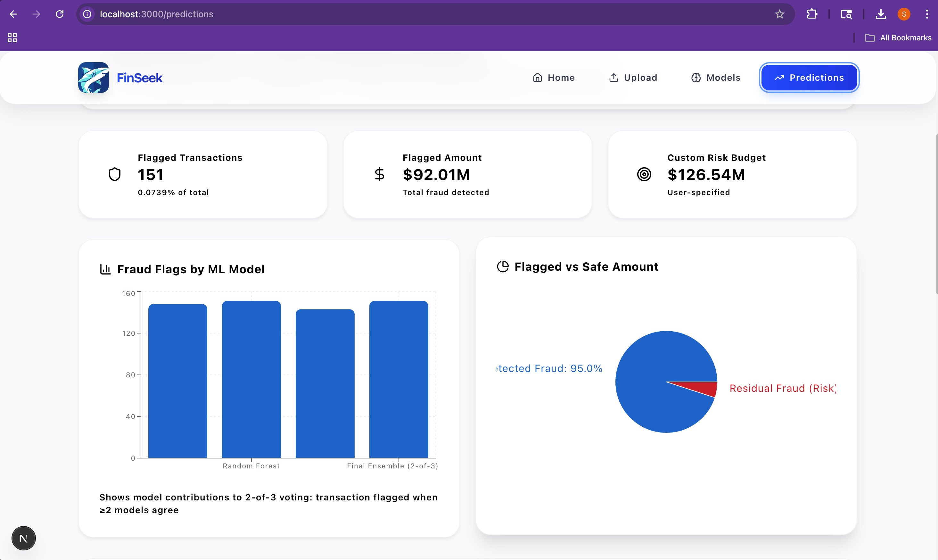Image resolution: width=938 pixels, height=560 pixels.
Task: Click the shield icon in Flagged Transactions
Action: pyautogui.click(x=114, y=174)
